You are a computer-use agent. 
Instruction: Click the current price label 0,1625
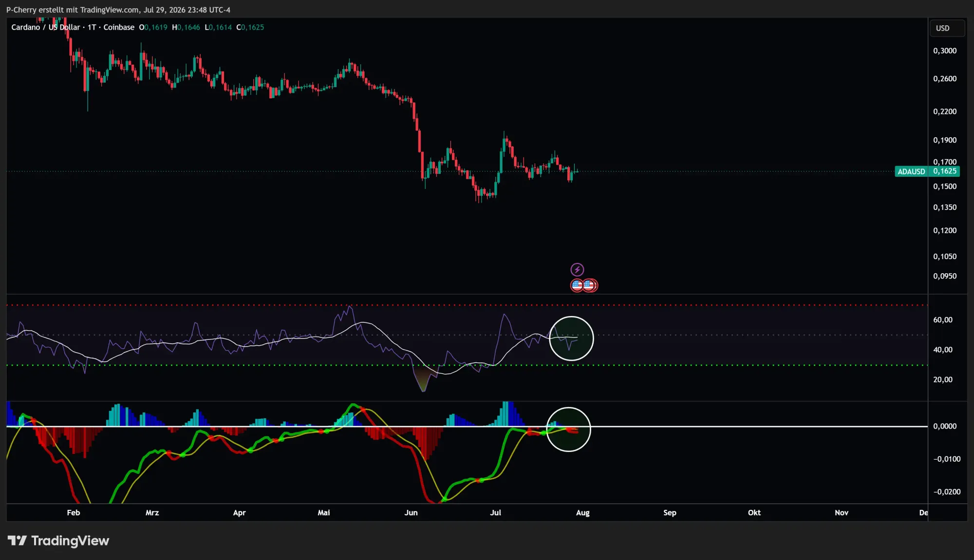945,171
